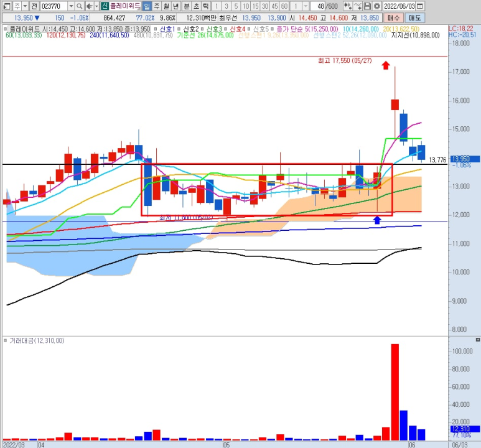
Task: Click the panel layout icon at toolbar start
Action: [7, 6]
